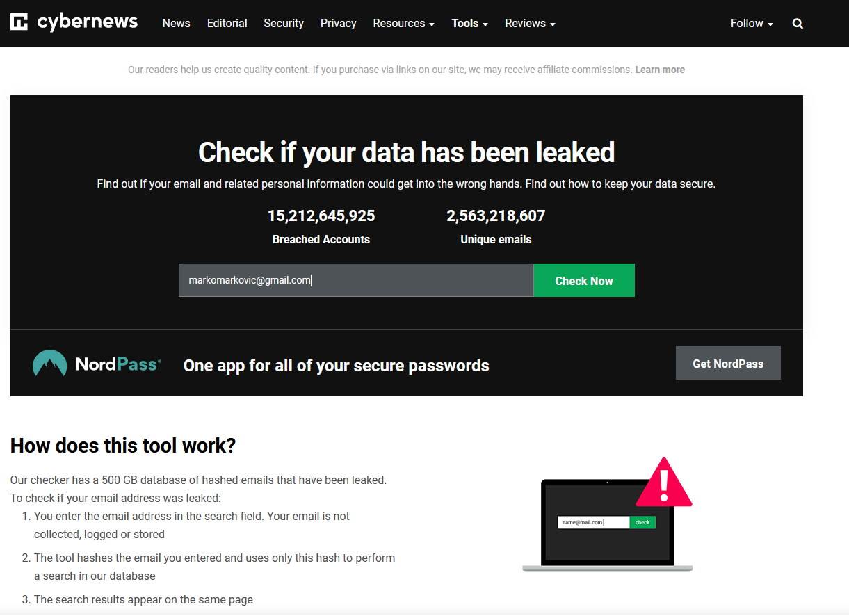Expand the Resources dropdown

(403, 23)
